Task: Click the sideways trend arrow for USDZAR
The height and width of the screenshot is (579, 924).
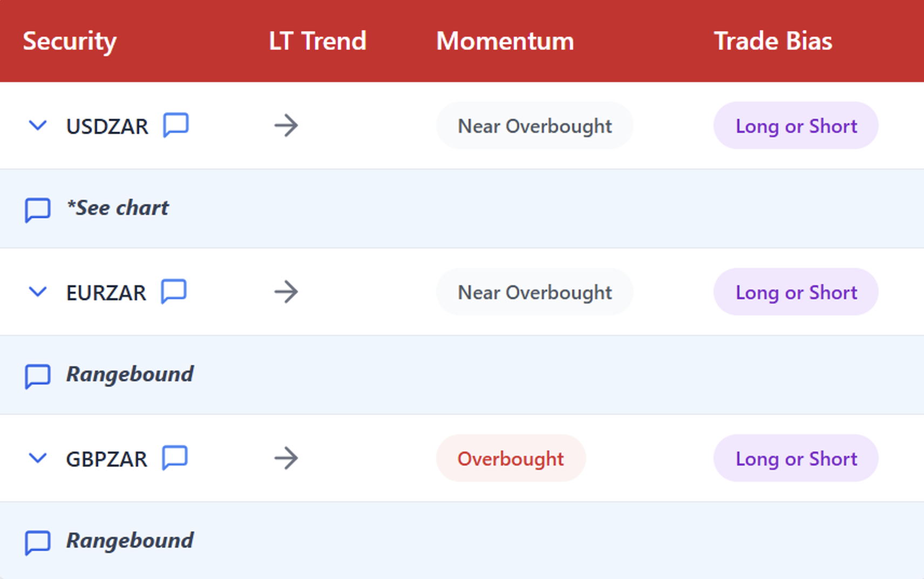Action: [286, 126]
